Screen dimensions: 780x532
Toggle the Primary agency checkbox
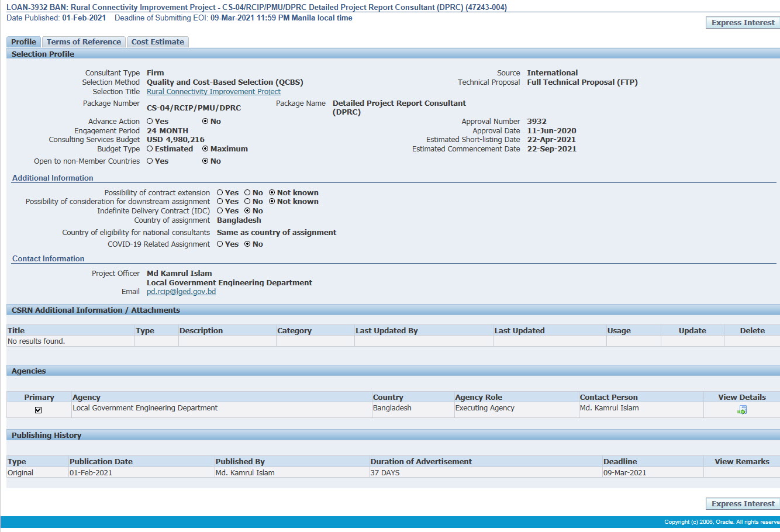pos(39,410)
